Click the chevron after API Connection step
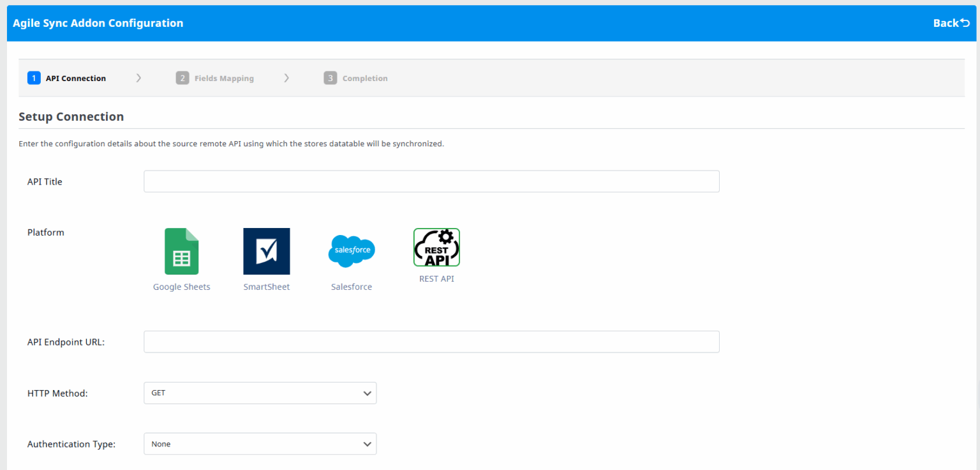The image size is (980, 470). (138, 78)
